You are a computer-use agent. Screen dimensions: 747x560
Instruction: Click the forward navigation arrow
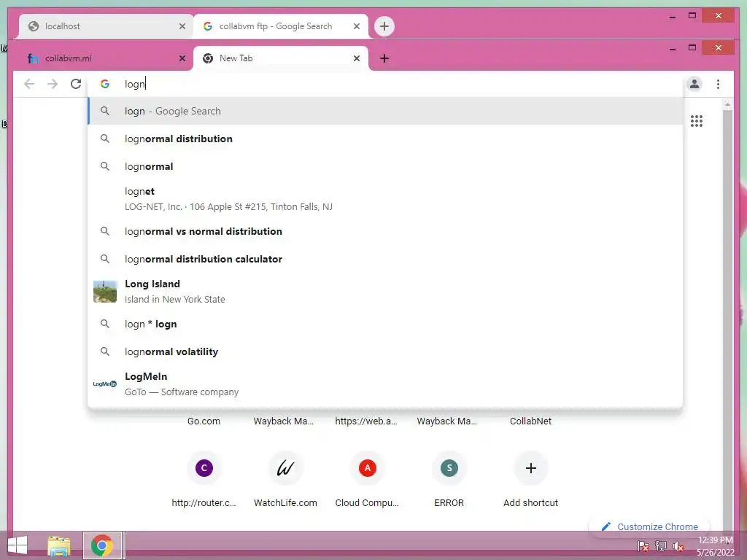click(53, 85)
